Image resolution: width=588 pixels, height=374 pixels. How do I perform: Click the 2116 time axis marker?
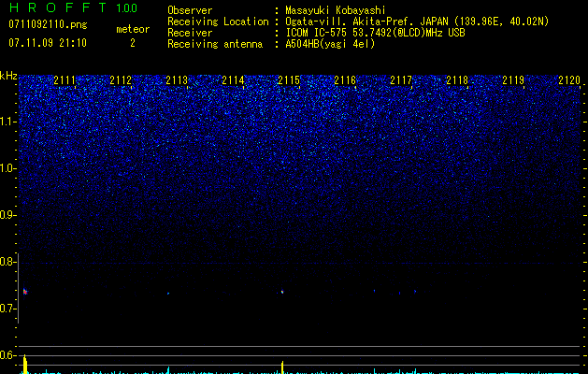(345, 80)
